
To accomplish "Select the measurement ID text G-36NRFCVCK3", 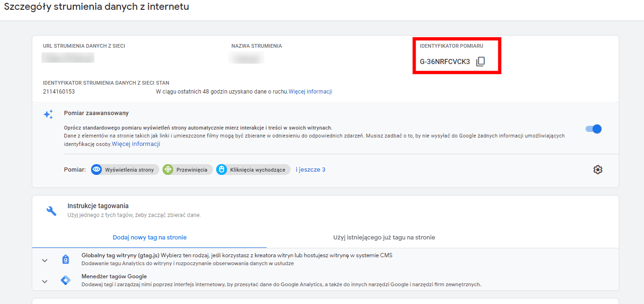I will [x=445, y=62].
